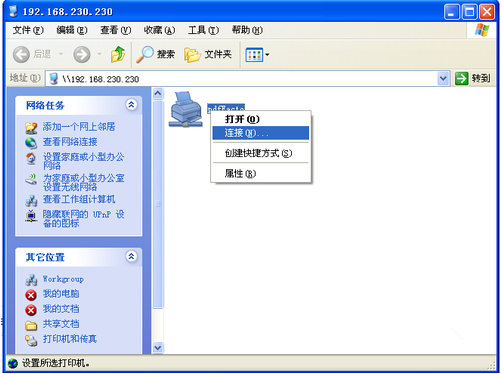Collapse the Network Tasks (网络任务) panel
Viewport: 501px width, 374px height.
[131, 105]
